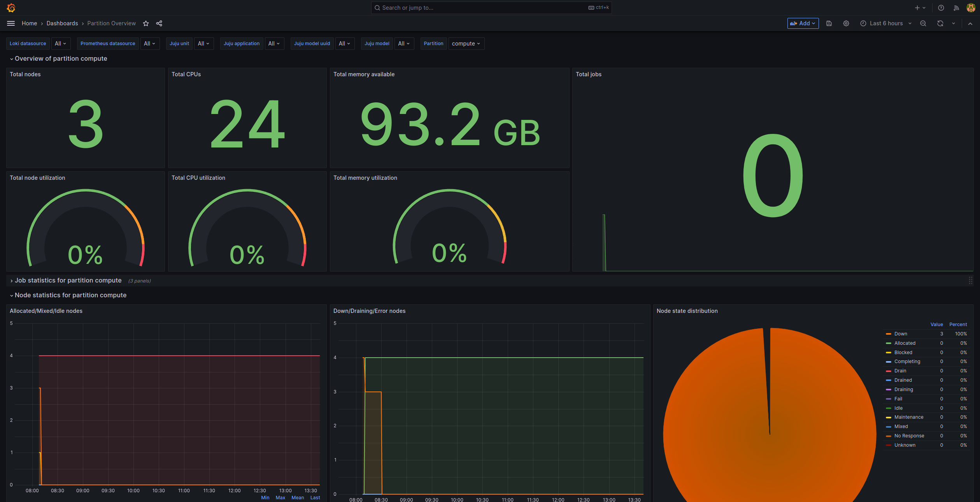Click the Total node utilization panel title
Image resolution: width=980 pixels, height=502 pixels.
tap(37, 178)
